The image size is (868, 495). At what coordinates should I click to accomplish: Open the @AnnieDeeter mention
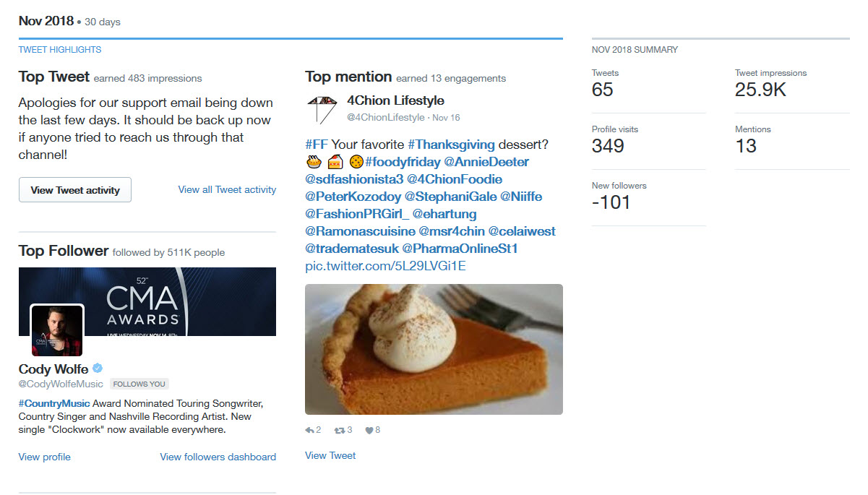[x=486, y=162]
